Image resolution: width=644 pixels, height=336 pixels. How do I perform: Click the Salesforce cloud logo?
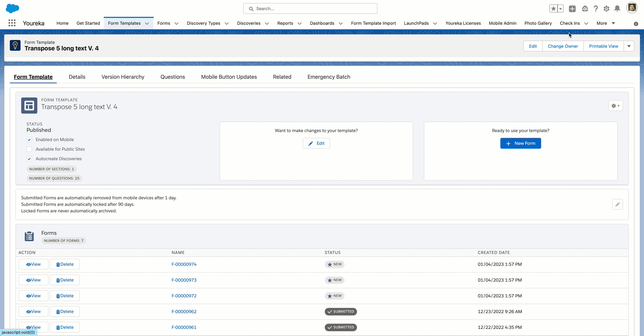(13, 8)
